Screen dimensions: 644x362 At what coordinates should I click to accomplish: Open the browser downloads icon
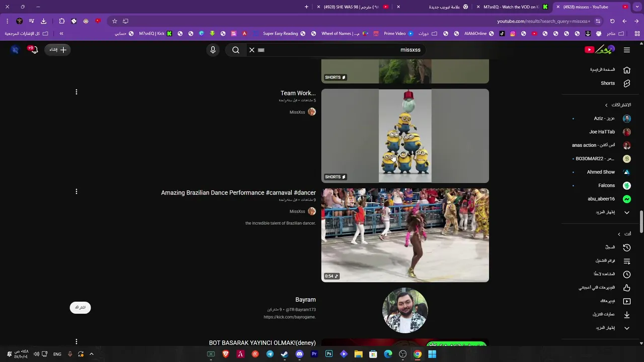pos(44,21)
